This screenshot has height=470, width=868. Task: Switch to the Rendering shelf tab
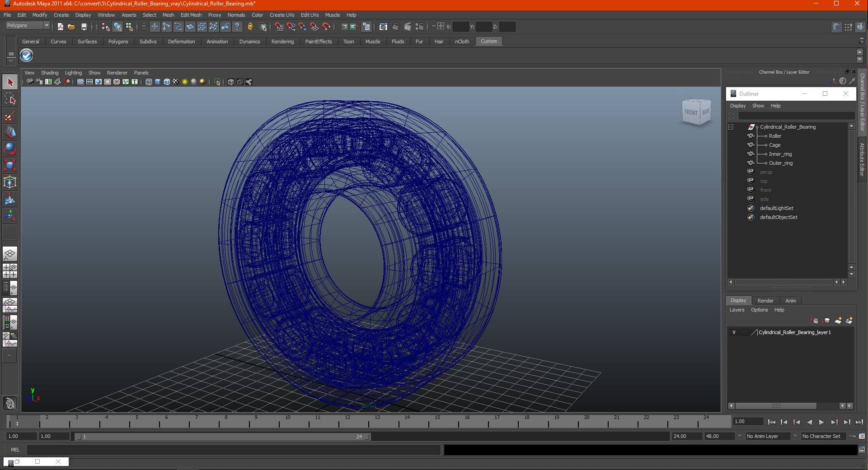(282, 42)
